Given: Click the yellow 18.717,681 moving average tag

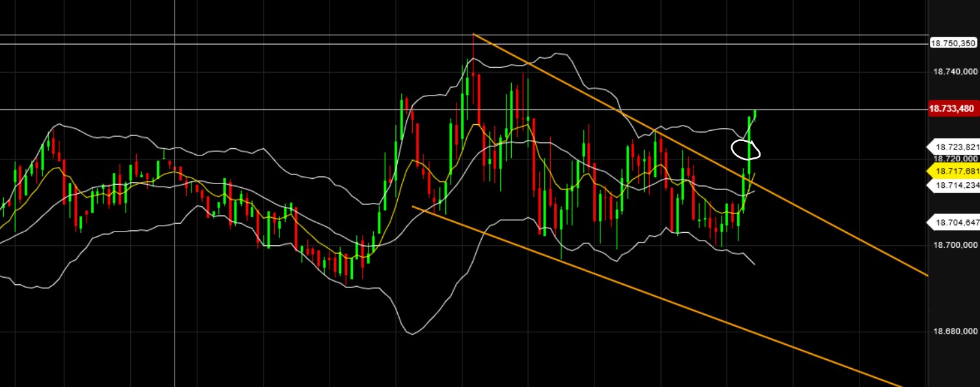Looking at the screenshot, I should pos(953,171).
